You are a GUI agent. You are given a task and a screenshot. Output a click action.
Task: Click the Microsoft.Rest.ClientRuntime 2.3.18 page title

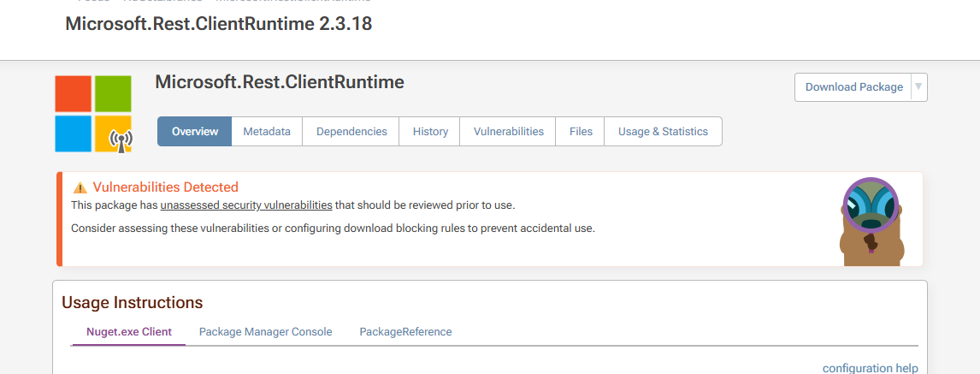(x=219, y=24)
